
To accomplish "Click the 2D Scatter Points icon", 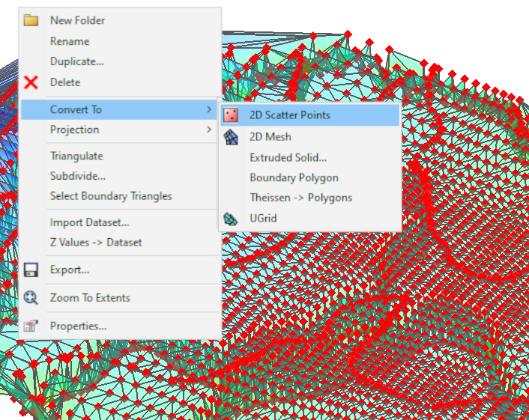I will [x=232, y=115].
